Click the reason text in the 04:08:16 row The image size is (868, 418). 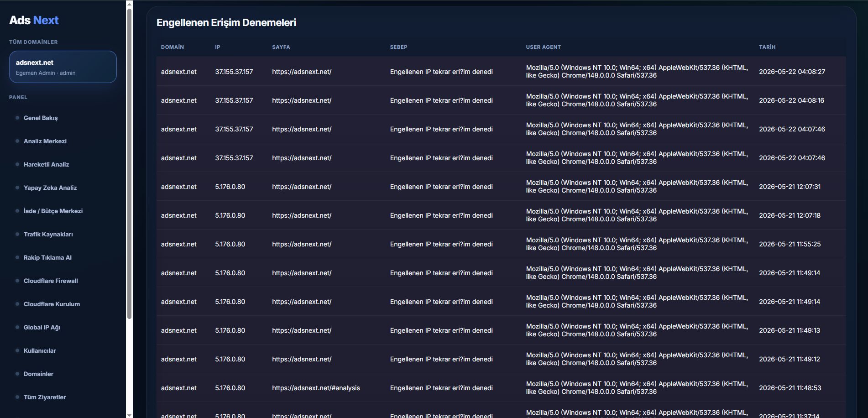pos(441,100)
